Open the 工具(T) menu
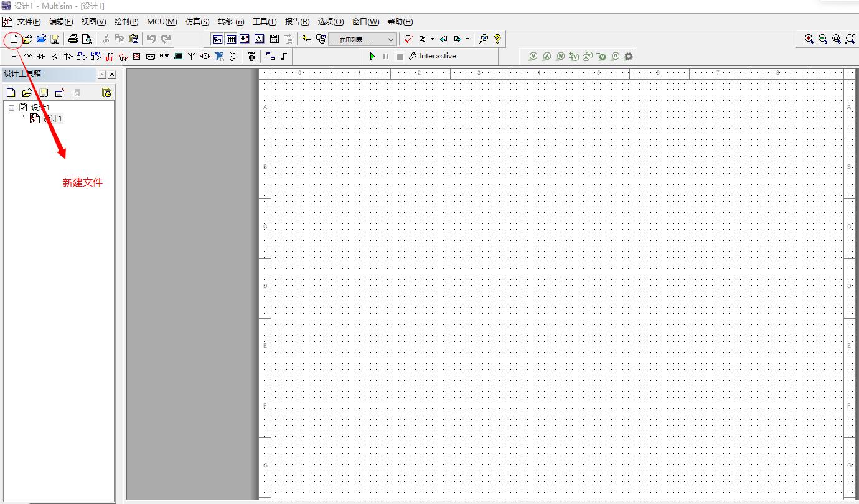The width and height of the screenshot is (859, 504). coord(265,22)
